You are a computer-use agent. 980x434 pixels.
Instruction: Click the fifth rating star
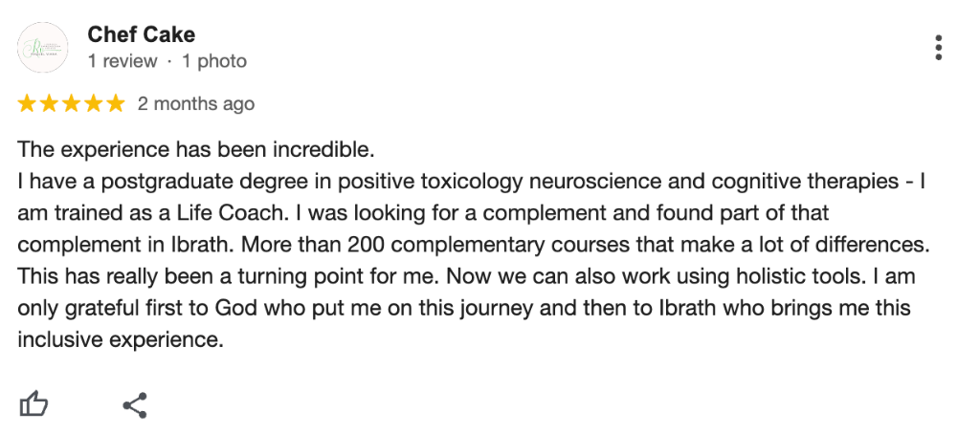(x=116, y=103)
